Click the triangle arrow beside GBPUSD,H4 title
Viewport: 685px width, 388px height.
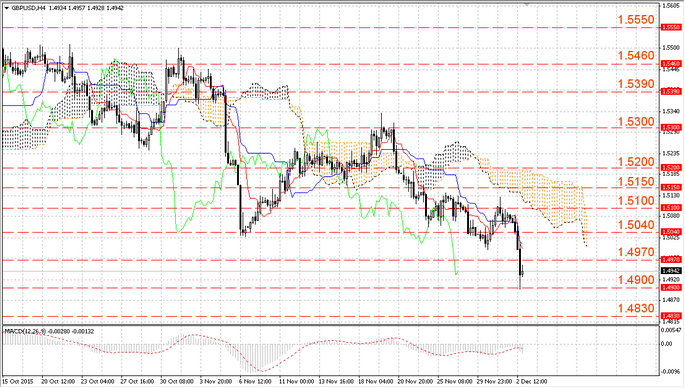coord(6,8)
